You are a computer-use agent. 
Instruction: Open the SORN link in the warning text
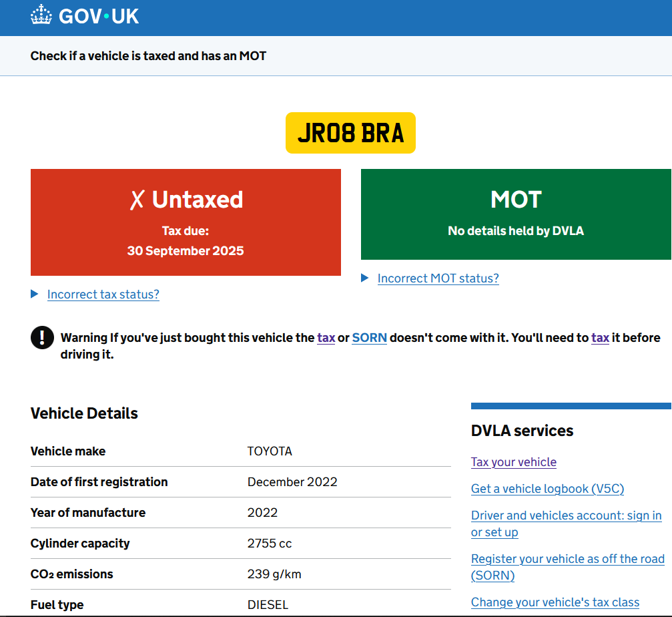tap(369, 338)
